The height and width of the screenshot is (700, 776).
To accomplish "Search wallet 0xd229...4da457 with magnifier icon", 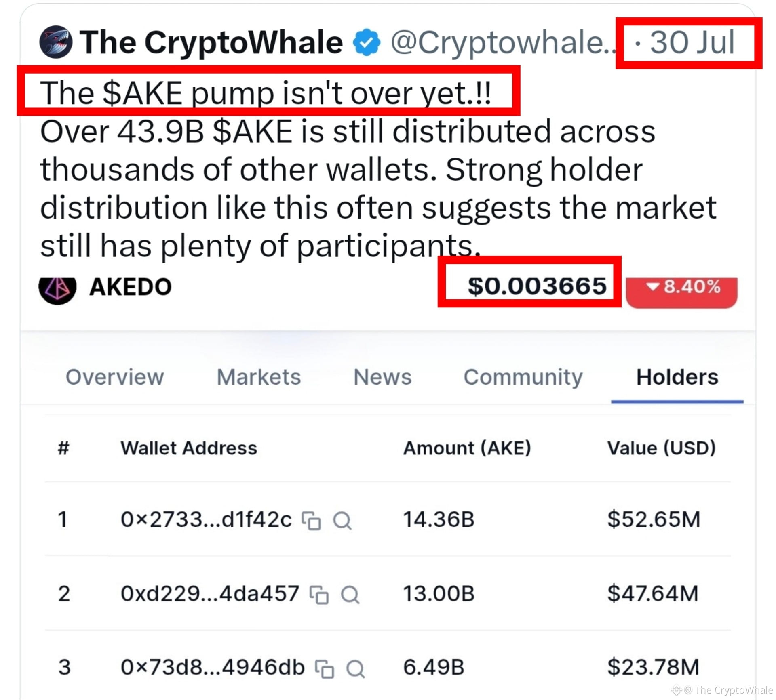I will click(x=350, y=595).
